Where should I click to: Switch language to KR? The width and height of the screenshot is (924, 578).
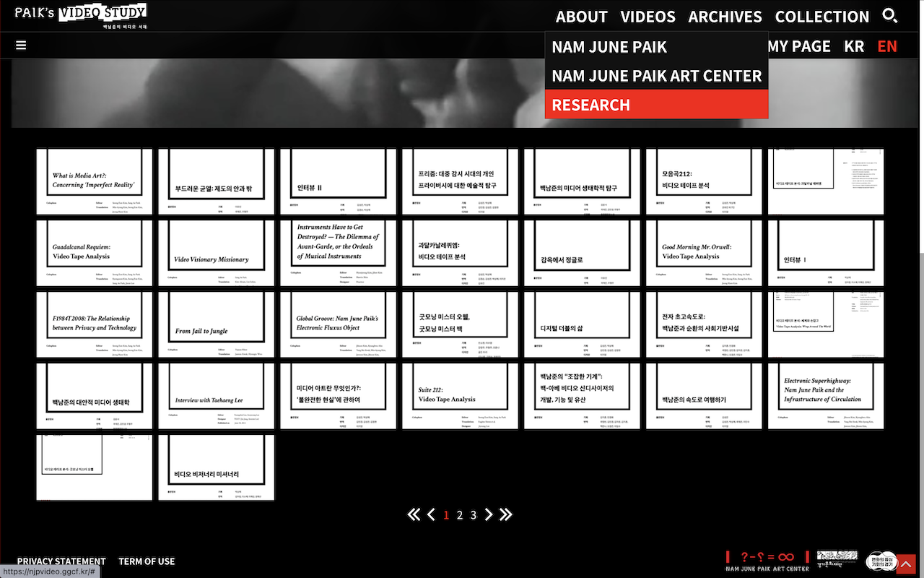(854, 46)
